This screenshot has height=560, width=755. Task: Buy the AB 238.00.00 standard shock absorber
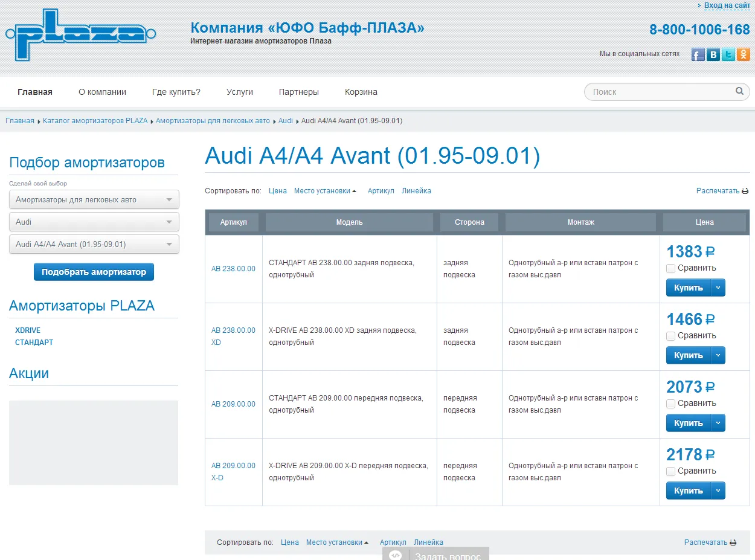click(689, 288)
